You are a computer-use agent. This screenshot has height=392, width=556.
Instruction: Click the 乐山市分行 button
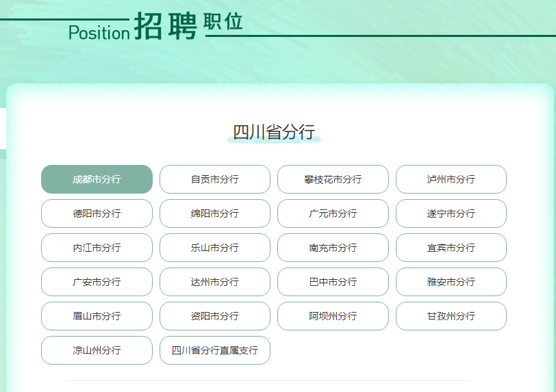[215, 248]
